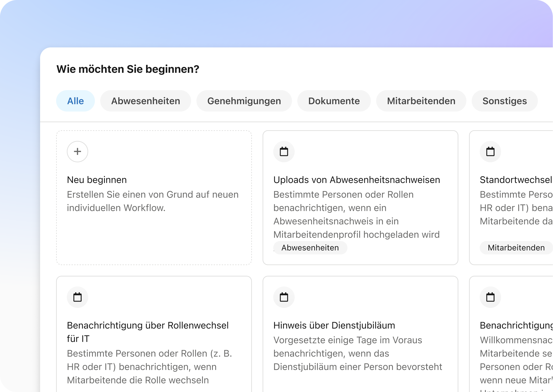
Task: Open Benachrichtigung über Rollenwechsel für IT title
Action: 147,332
